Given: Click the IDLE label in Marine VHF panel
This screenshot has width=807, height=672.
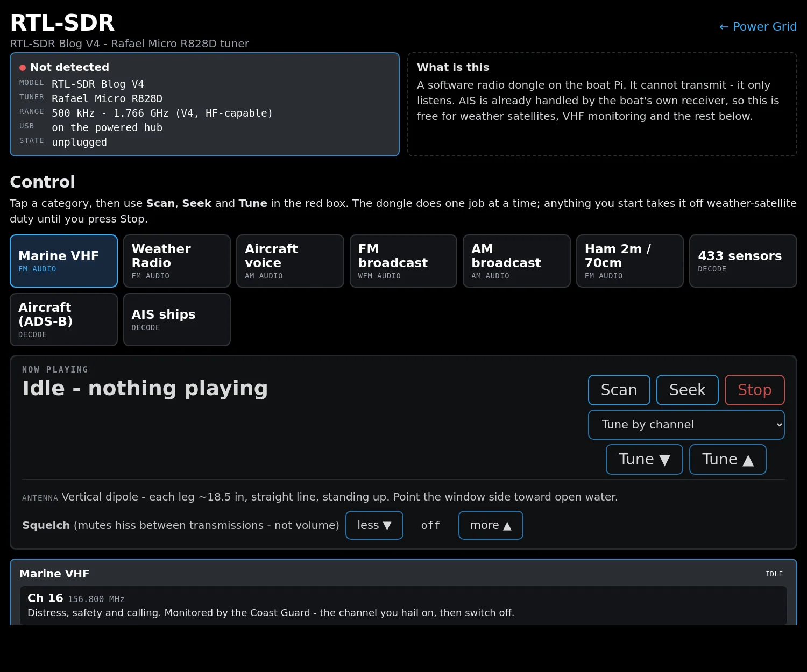Looking at the screenshot, I should tap(774, 574).
